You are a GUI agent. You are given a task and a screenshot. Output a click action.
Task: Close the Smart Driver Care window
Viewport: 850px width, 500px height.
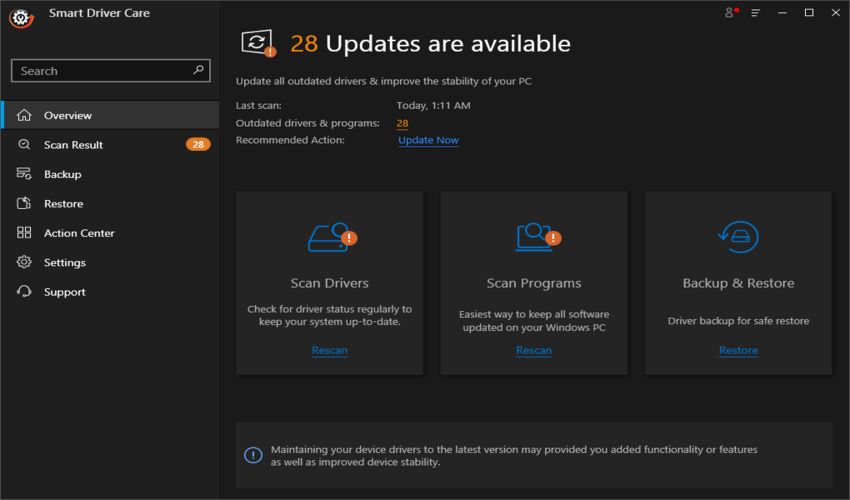pyautogui.click(x=835, y=12)
